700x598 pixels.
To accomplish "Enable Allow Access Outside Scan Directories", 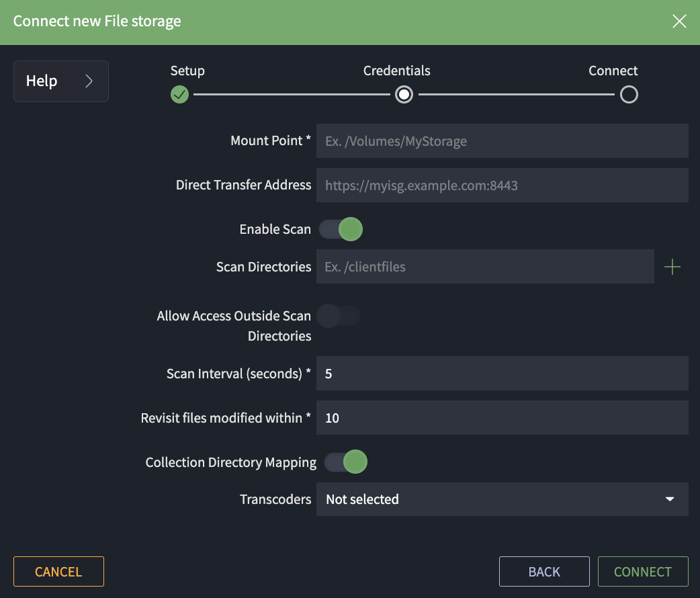I will [339, 316].
